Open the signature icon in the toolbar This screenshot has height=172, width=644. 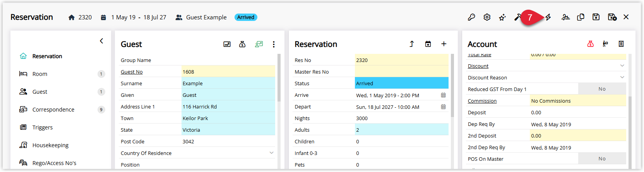pos(565,17)
